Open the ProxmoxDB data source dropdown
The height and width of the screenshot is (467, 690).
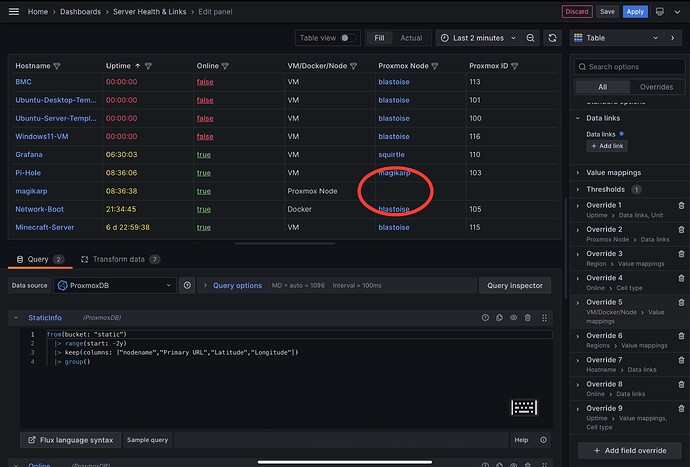115,285
